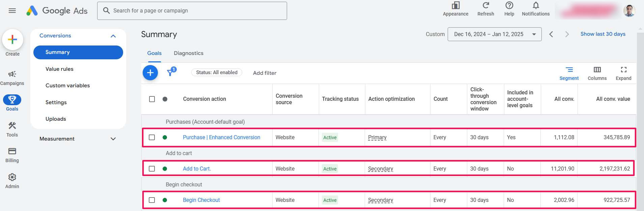The image size is (644, 211).
Task: Click the Create plus button
Action: point(12,39)
